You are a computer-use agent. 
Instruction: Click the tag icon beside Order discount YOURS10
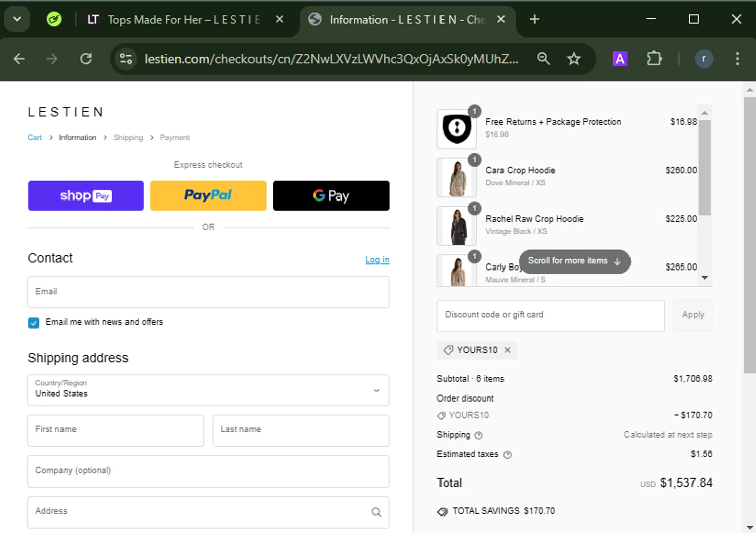coord(442,416)
